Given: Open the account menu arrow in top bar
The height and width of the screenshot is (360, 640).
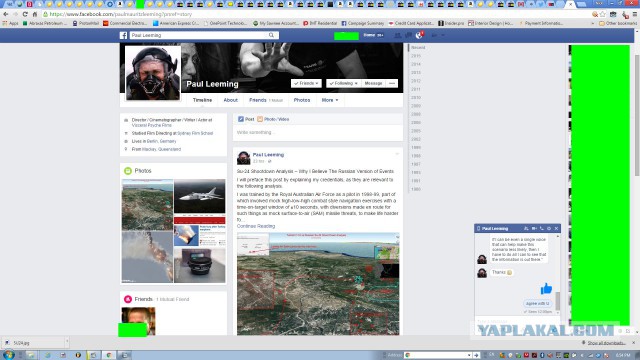Looking at the screenshot, I should pyautogui.click(x=443, y=36).
